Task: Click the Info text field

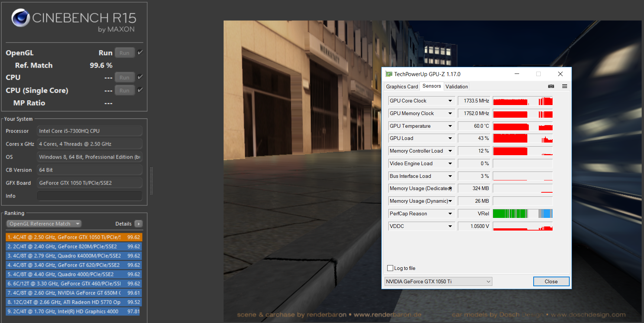Action: (90, 196)
